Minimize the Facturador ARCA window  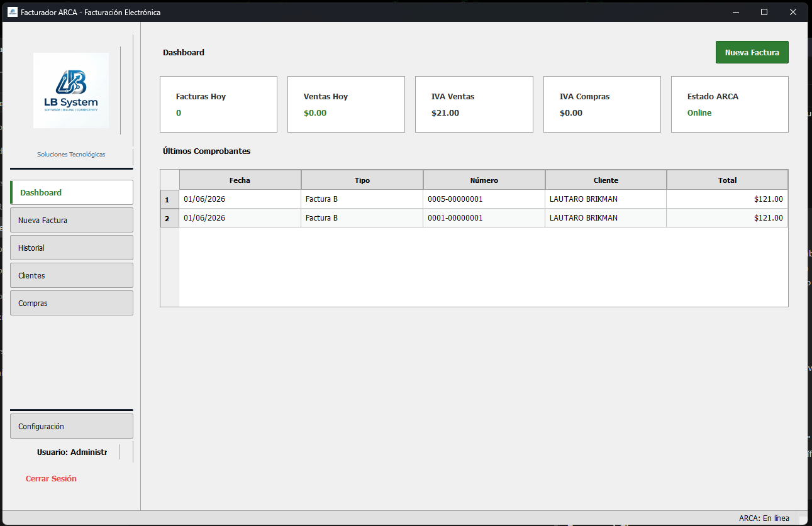(x=735, y=12)
